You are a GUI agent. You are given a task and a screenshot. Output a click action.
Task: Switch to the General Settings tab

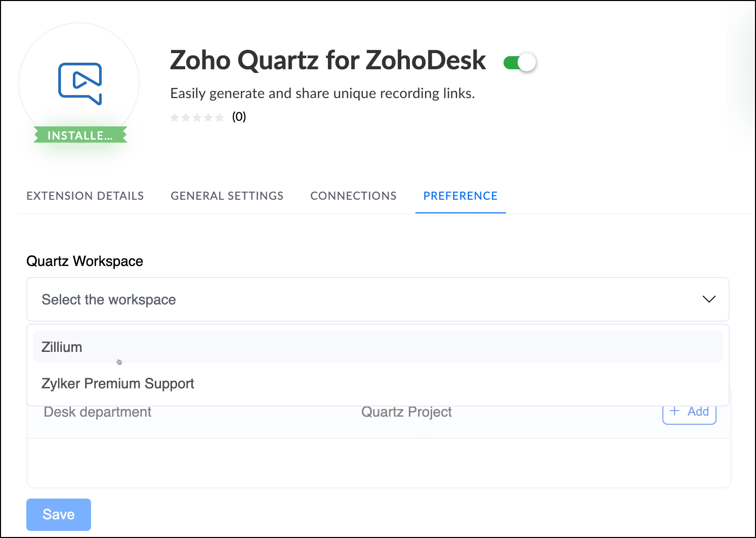point(227,196)
